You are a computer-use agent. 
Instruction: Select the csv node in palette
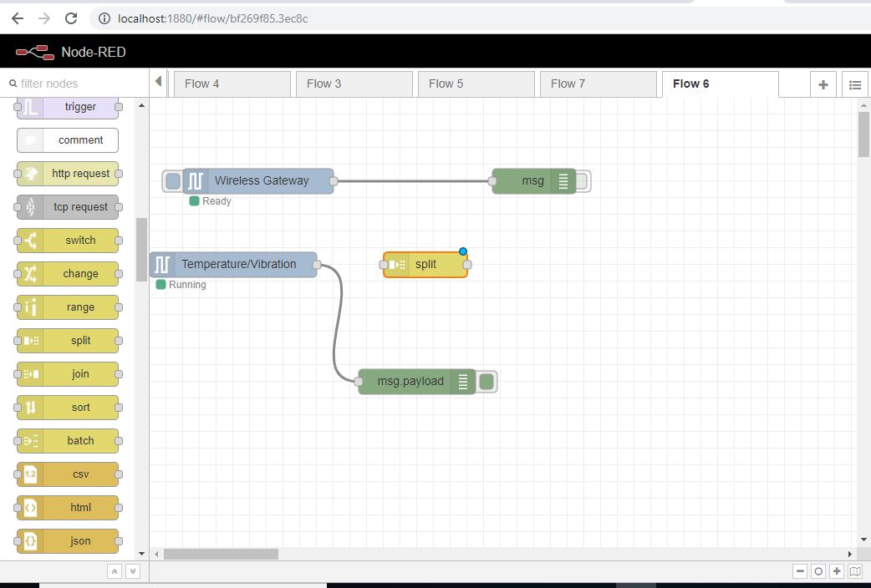click(68, 474)
